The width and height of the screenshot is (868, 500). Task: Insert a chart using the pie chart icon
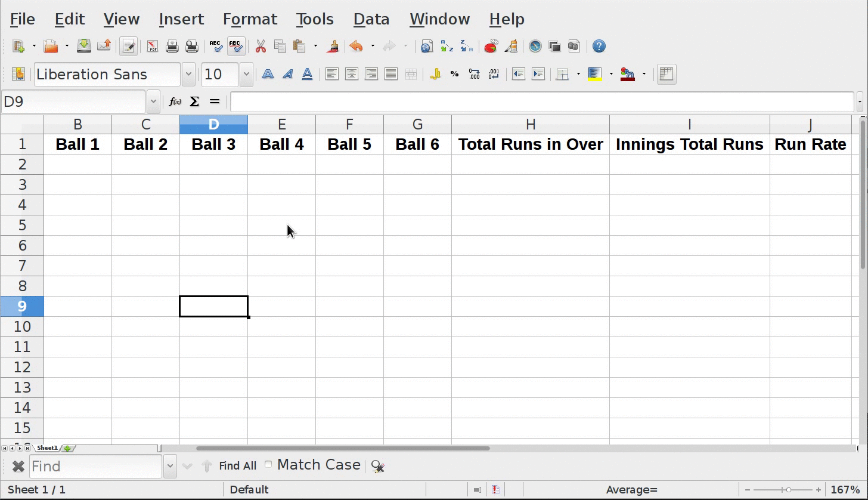[x=491, y=47]
